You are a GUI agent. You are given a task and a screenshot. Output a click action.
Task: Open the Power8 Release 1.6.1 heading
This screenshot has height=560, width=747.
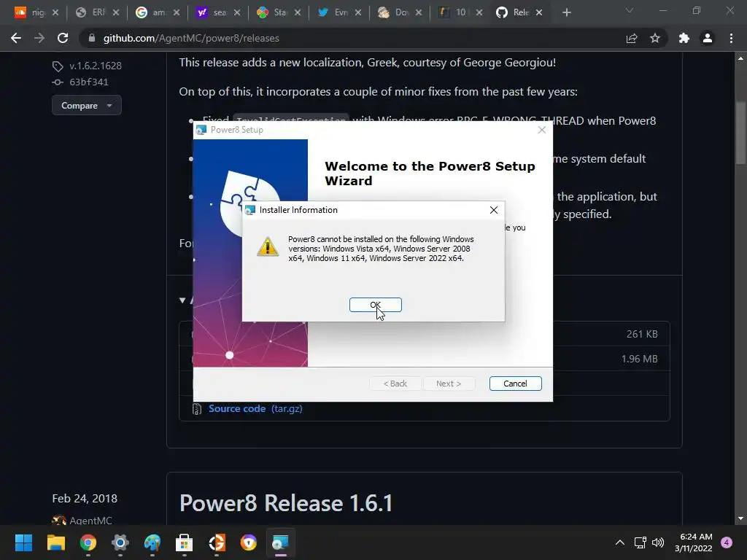pos(286,503)
